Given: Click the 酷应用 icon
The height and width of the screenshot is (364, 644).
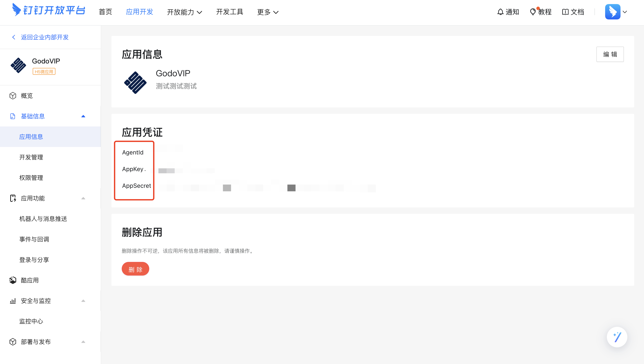Looking at the screenshot, I should click(13, 280).
